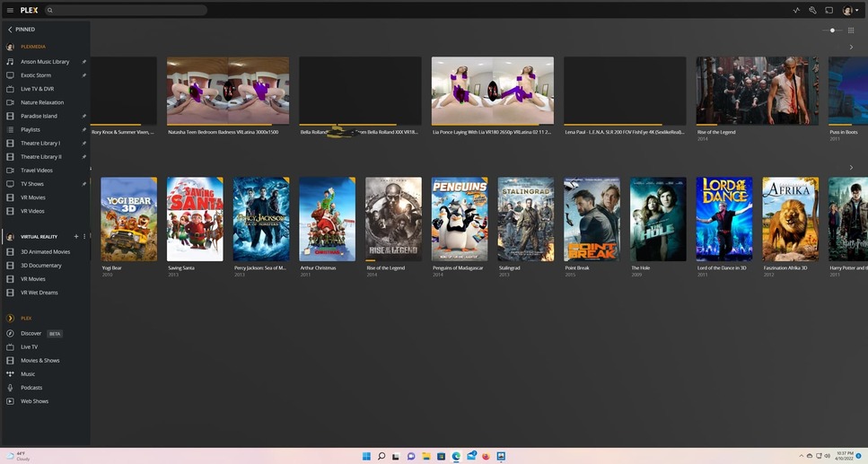Click The Hole title text
Screen dimensions: 868x464
tap(641, 268)
